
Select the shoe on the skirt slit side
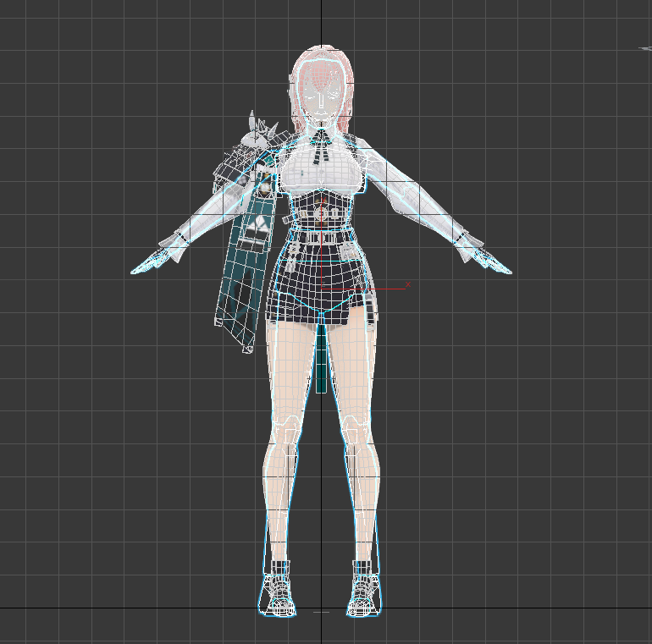coord(364,592)
